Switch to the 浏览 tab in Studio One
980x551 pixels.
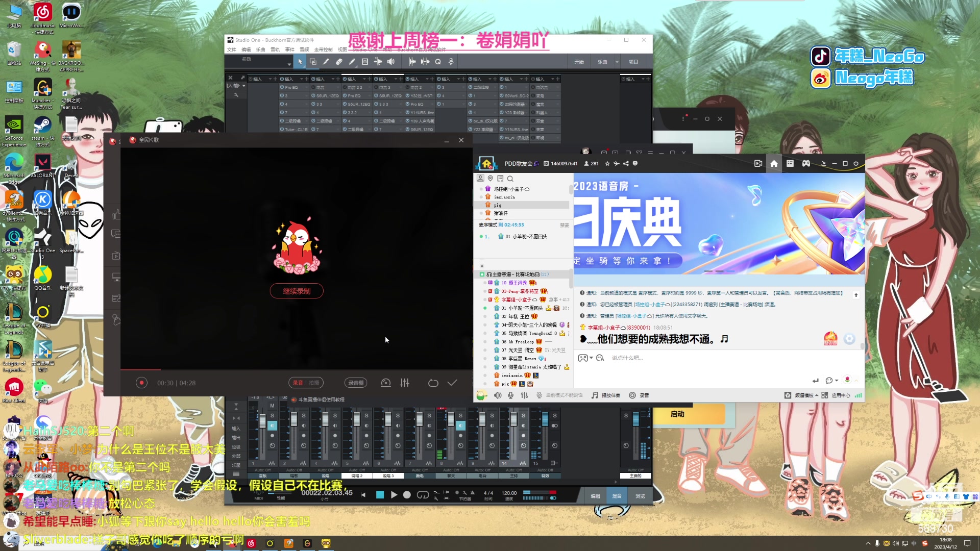[640, 496]
